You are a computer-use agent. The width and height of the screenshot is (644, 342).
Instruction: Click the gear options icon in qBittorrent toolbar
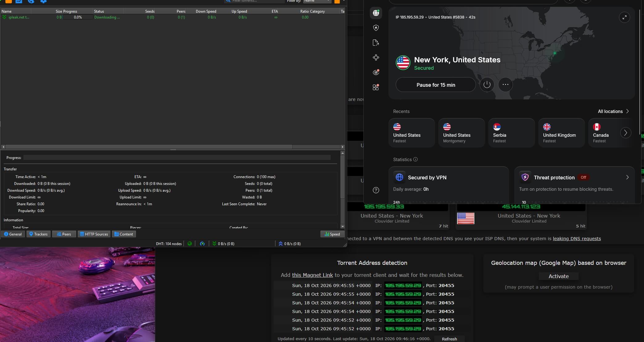(43, 1)
